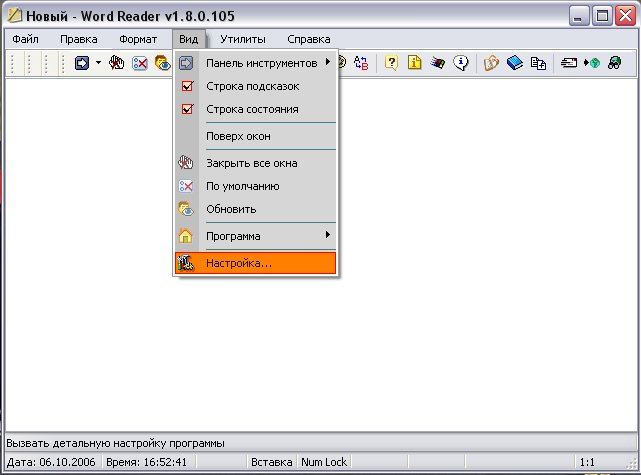Image resolution: width=641 pixels, height=475 pixels.
Task: Click the blue book icon in toolbar
Action: [x=515, y=63]
